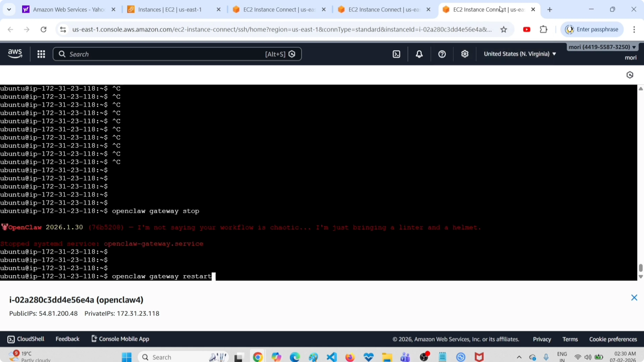Open the AWS services grid menu

point(41,54)
